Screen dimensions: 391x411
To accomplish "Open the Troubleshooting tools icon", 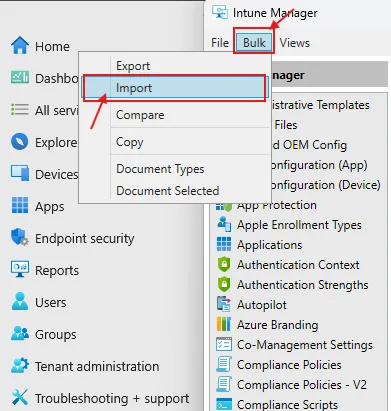I will 20,397.
